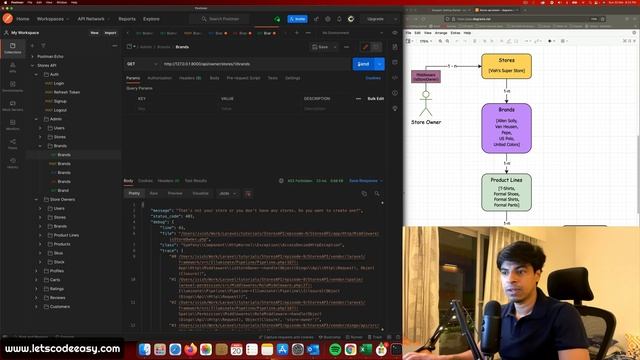The height and width of the screenshot is (360, 640).
Task: Click the green sync status icon
Action: click(277, 19)
